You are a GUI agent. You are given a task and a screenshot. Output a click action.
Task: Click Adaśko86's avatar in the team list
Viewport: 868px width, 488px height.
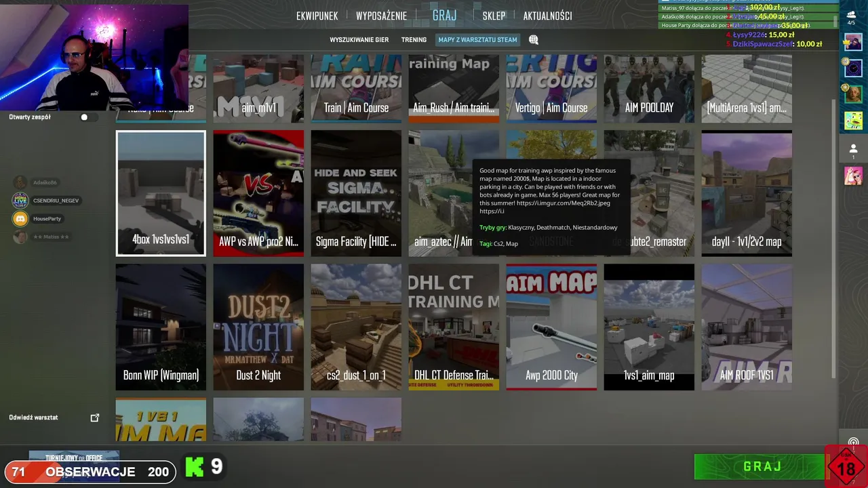coord(20,182)
